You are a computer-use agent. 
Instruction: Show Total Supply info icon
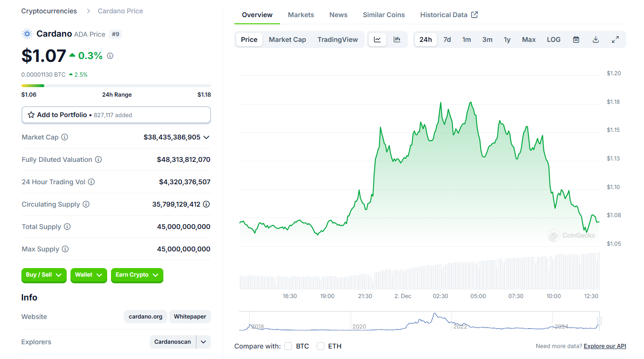pos(67,227)
